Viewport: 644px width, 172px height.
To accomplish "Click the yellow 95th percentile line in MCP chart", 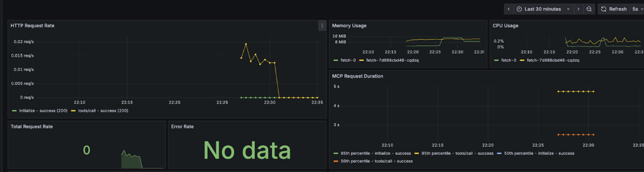I will 575,92.
